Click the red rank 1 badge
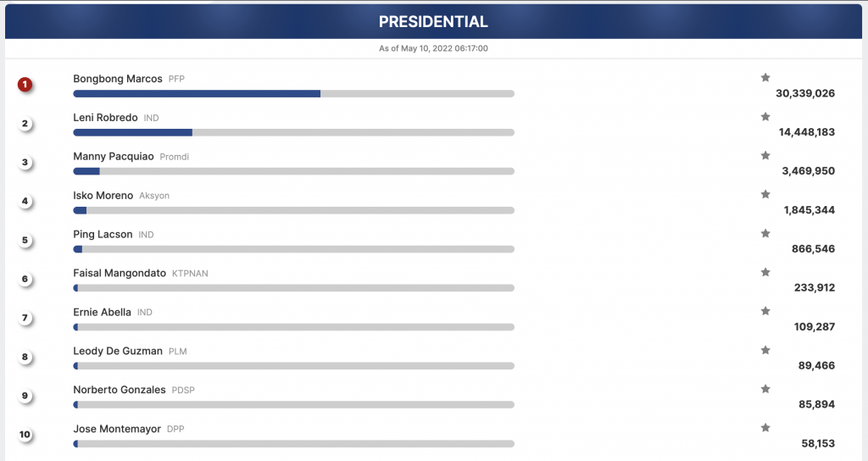868x461 pixels. 25,85
